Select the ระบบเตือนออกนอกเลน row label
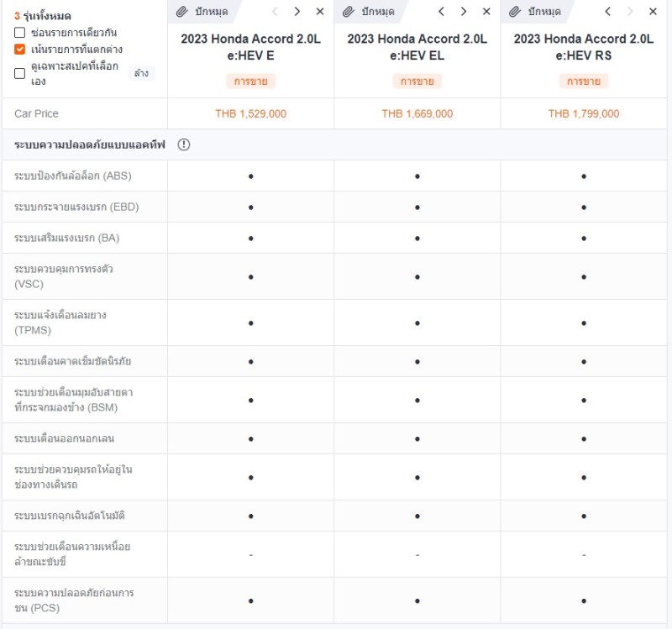 pos(65,438)
